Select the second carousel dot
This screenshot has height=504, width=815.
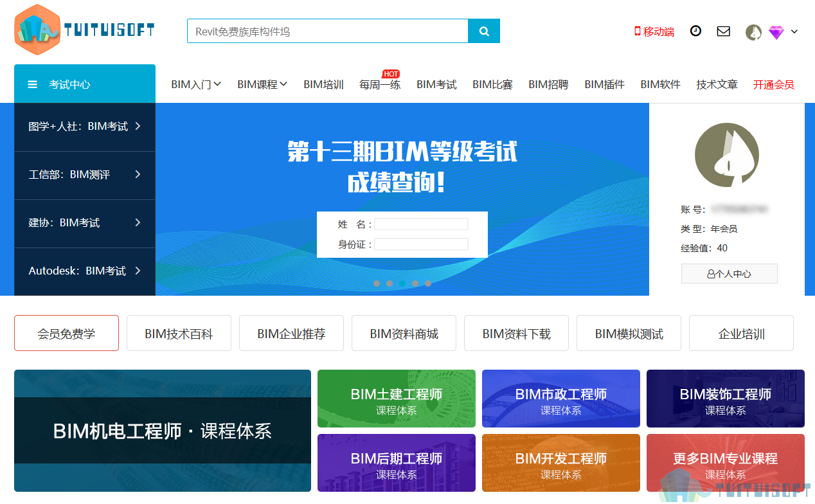pos(390,283)
